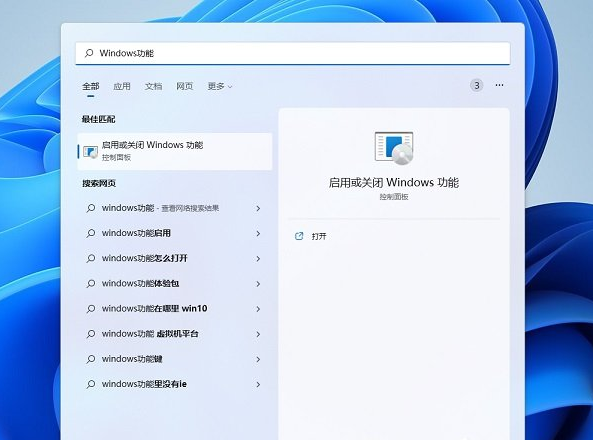Select suggestion windows功能怎么打开

pos(175,258)
